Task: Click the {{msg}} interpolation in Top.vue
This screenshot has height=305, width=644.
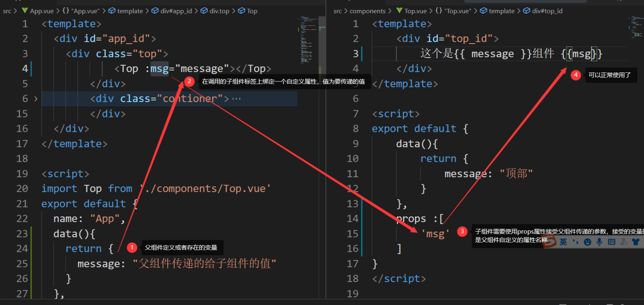Action: [581, 54]
